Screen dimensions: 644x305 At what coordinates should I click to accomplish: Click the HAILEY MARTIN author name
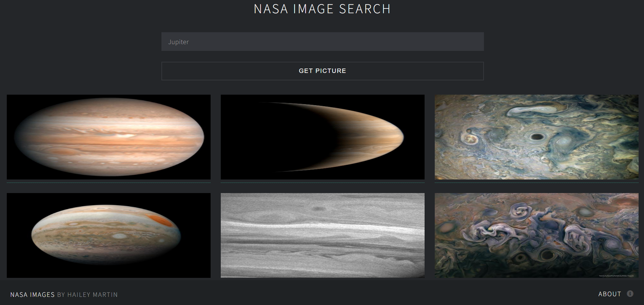tap(92, 294)
